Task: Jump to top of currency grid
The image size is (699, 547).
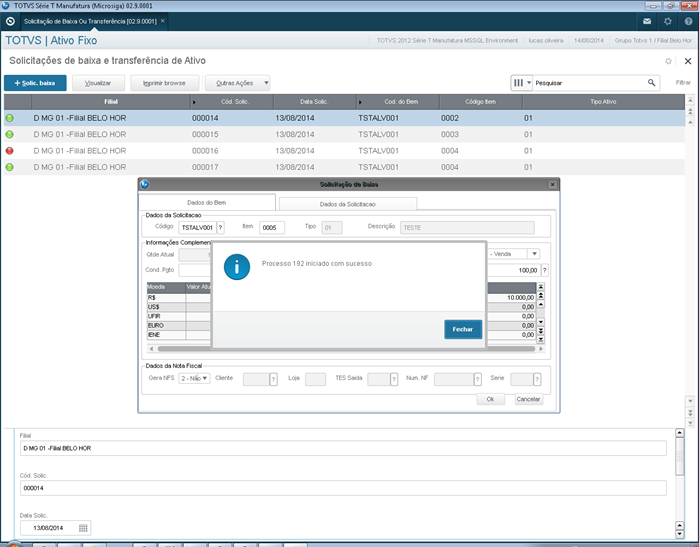Action: point(540,287)
